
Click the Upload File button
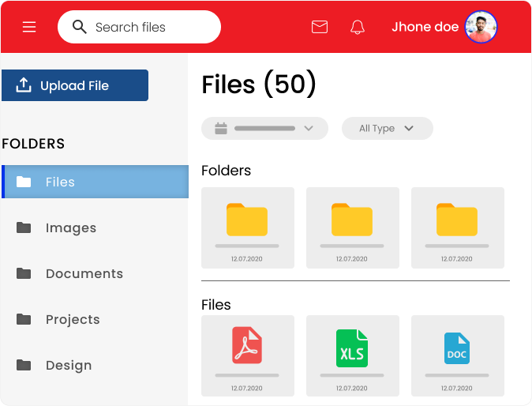click(75, 85)
